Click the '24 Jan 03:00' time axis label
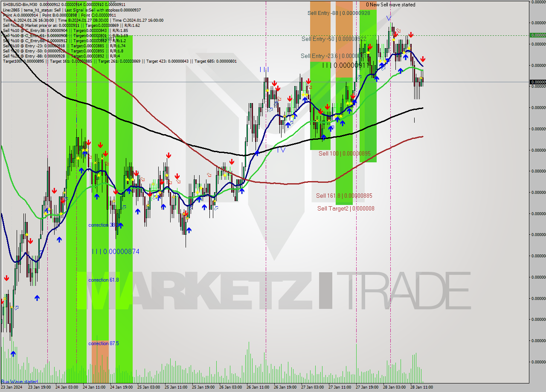The width and height of the screenshot is (546, 392). pyautogui.click(x=67, y=387)
